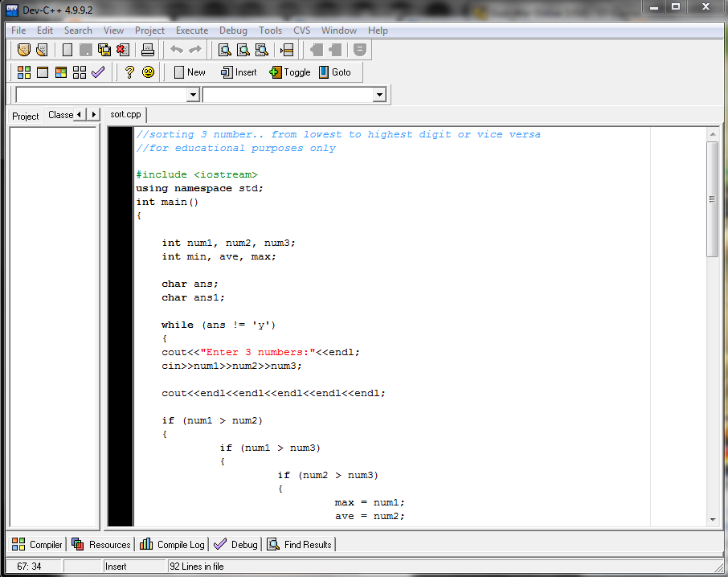Open Replace with the second magnifier icon
Image resolution: width=728 pixels, height=577 pixels.
[x=243, y=50]
